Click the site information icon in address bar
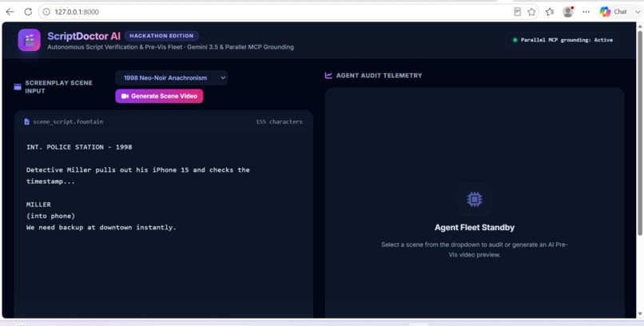This screenshot has width=644, height=326. pos(46,12)
